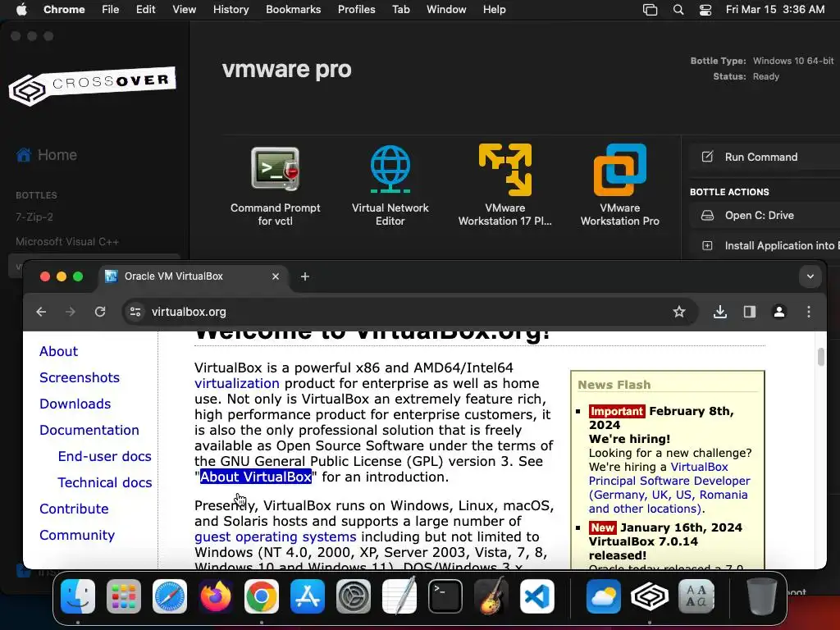
Task: Reload the virtualbox.org page
Action: [99, 312]
